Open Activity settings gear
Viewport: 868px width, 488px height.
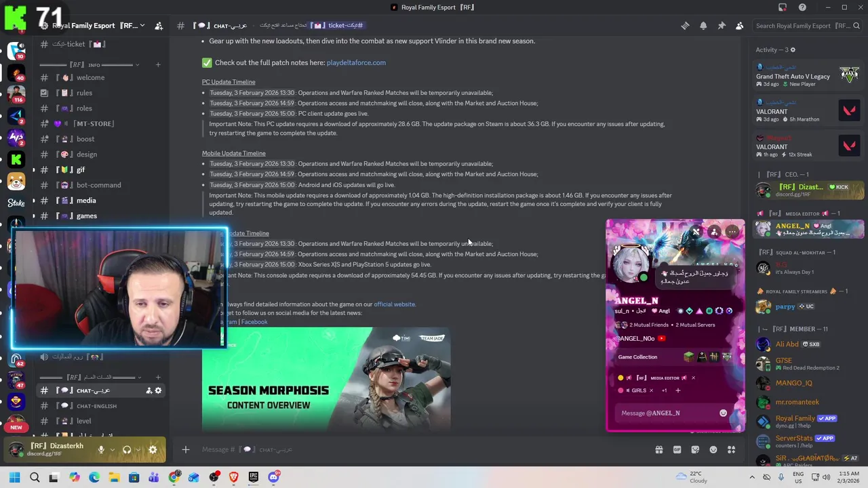tap(793, 49)
